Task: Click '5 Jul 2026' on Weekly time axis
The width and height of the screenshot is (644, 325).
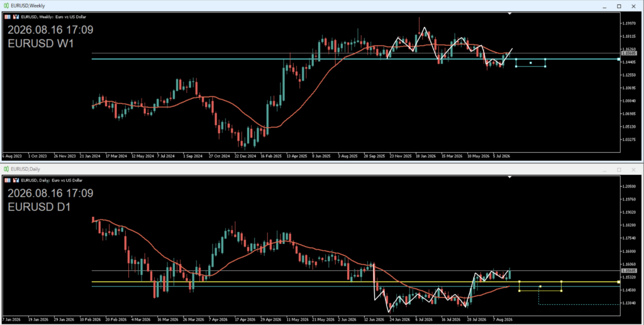Action: pyautogui.click(x=501, y=157)
